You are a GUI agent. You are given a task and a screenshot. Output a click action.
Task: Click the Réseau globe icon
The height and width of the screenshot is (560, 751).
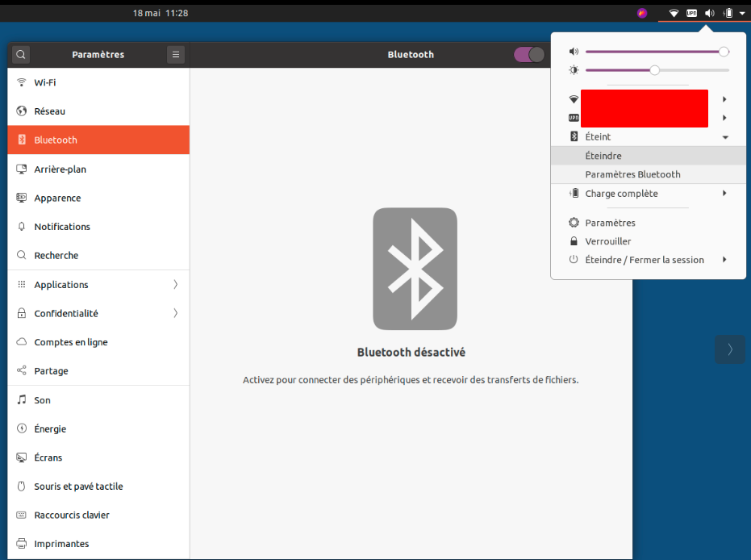tap(22, 111)
